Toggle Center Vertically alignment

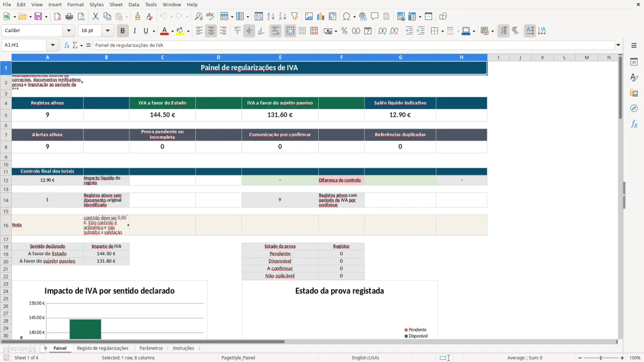click(x=249, y=31)
